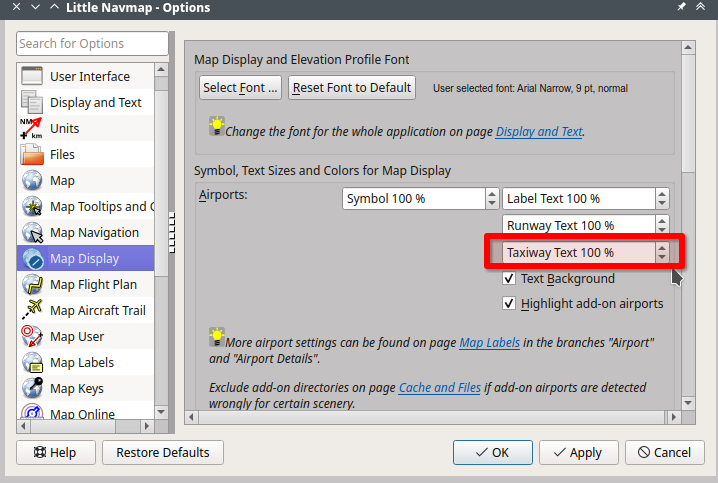This screenshot has width=718, height=483.
Task: Click the Select Font button
Action: 240,87
